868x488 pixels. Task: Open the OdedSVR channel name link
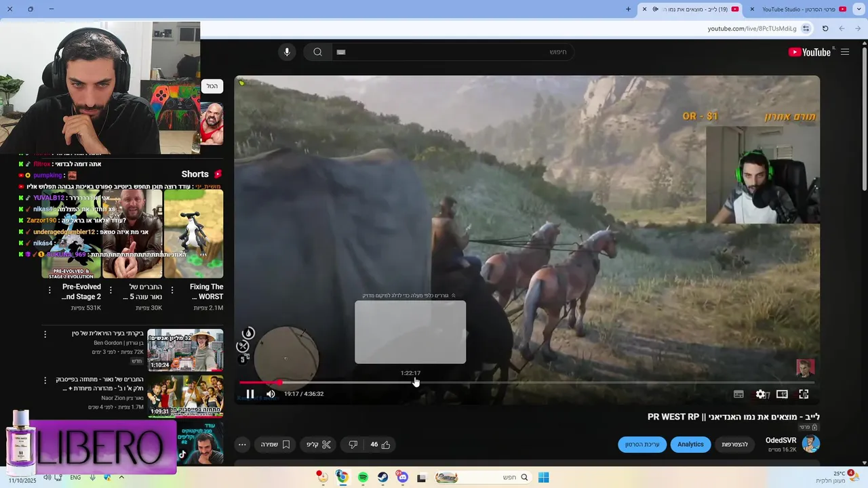point(781,441)
